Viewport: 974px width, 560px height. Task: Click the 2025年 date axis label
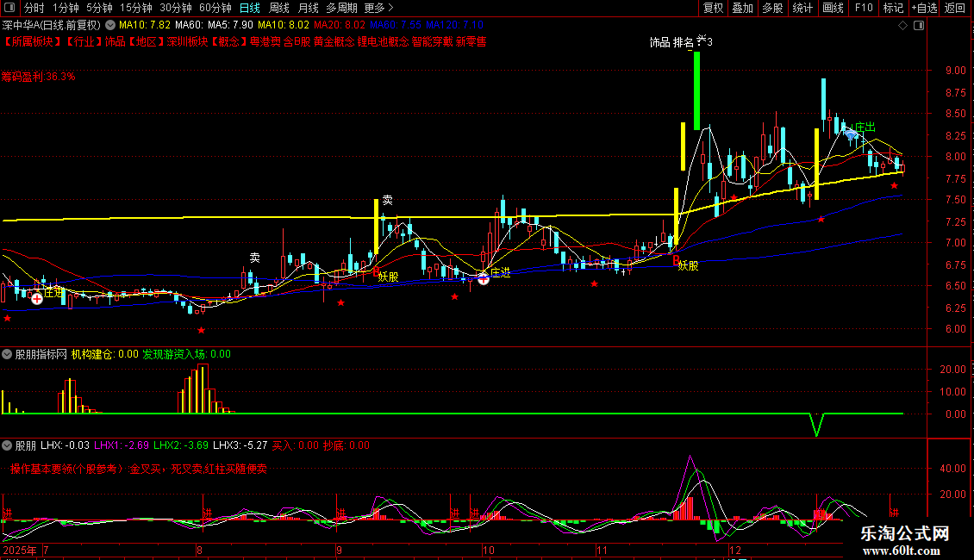pos(19,550)
